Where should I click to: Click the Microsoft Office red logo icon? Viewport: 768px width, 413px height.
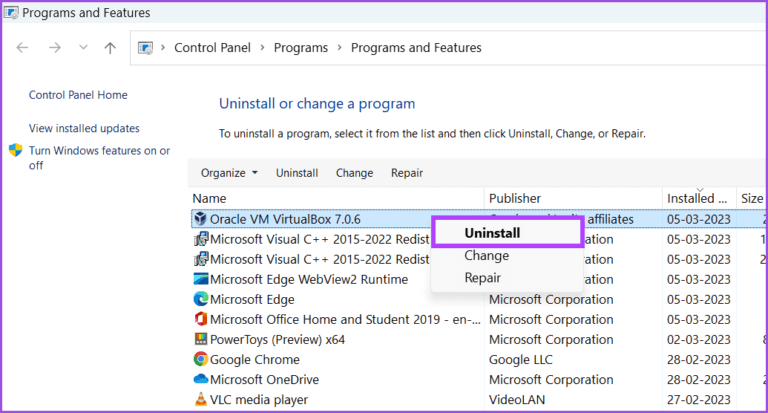coord(200,319)
